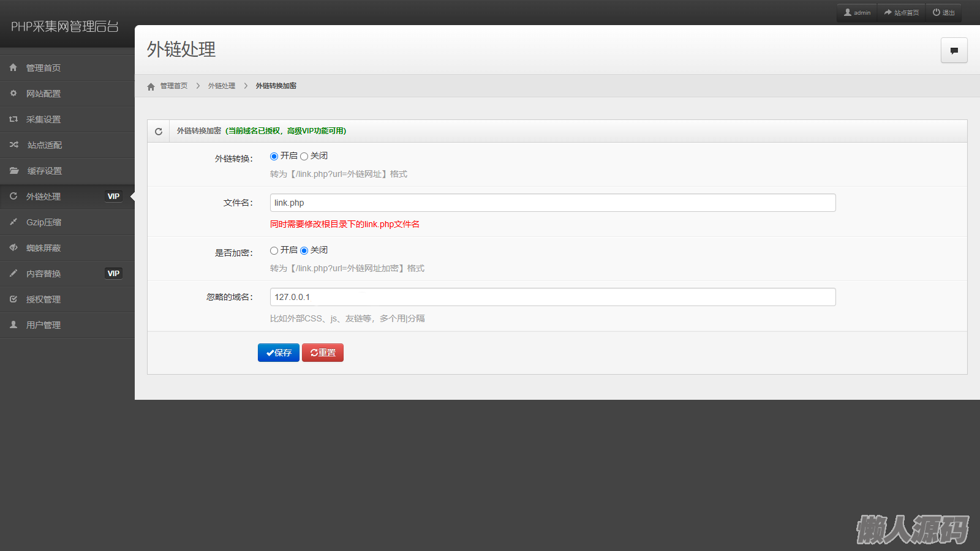Click the 站点首页 button in top bar

pyautogui.click(x=902, y=13)
